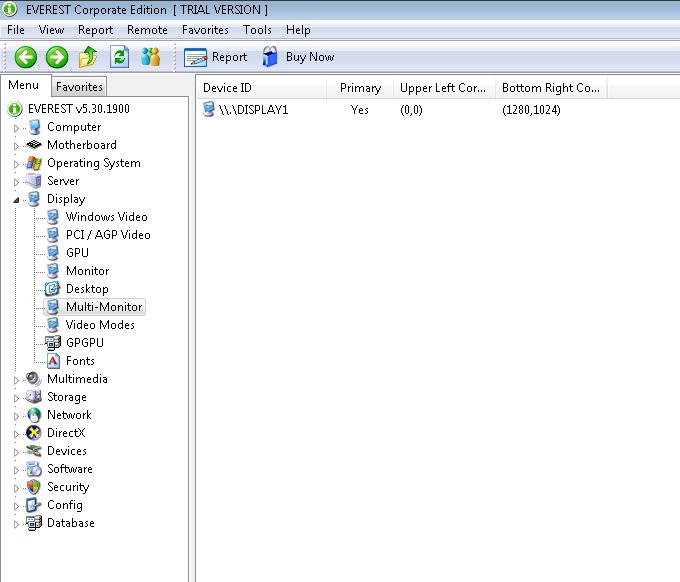This screenshot has height=582, width=680.
Task: Select the Video Modes tree item
Action: coord(100,325)
